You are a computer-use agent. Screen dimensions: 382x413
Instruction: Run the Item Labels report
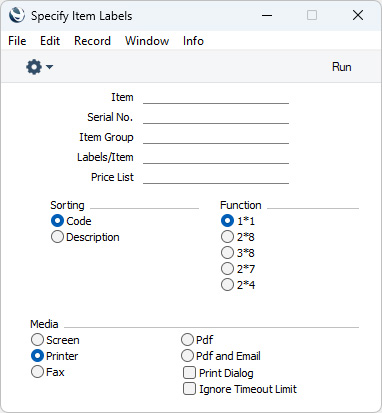[x=341, y=67]
